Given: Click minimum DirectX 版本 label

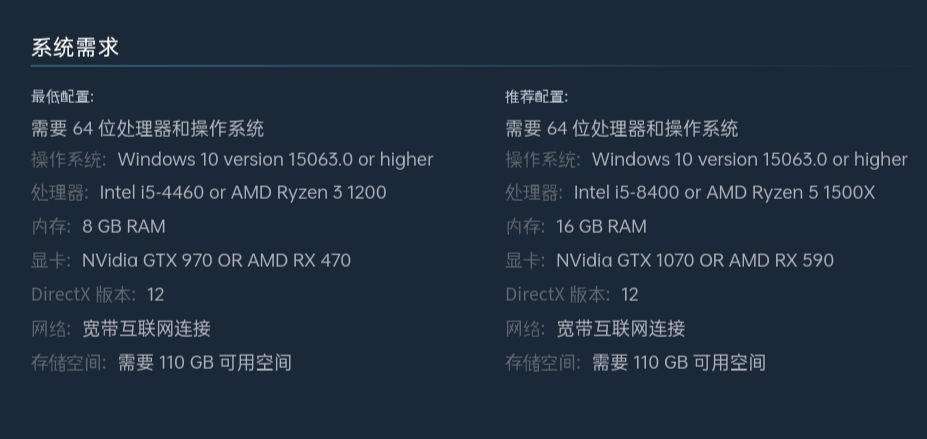Looking at the screenshot, I should (83, 294).
